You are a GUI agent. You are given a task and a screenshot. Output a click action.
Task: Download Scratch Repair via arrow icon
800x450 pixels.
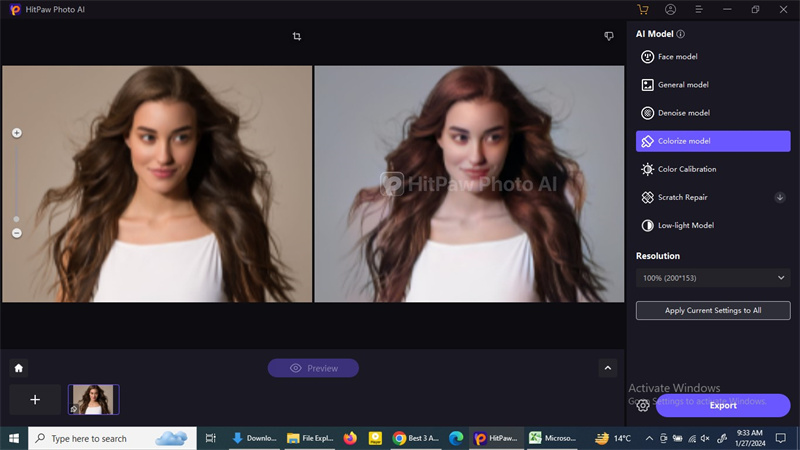tap(780, 197)
